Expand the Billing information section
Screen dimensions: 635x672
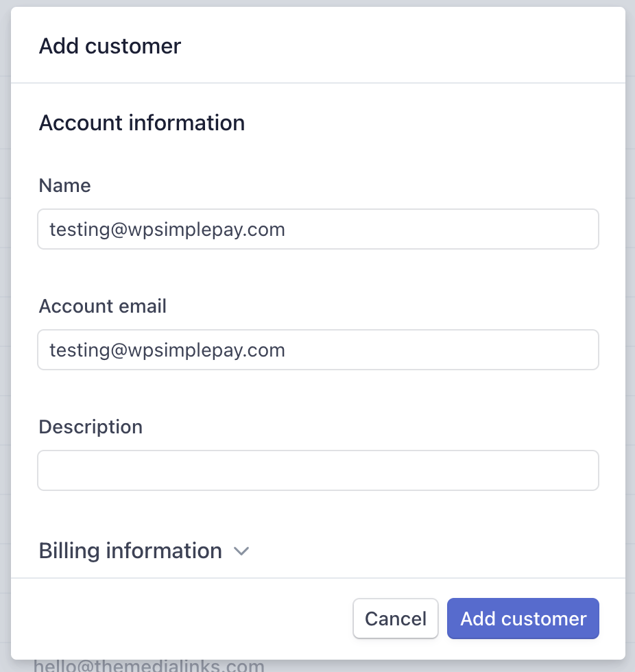[130, 551]
